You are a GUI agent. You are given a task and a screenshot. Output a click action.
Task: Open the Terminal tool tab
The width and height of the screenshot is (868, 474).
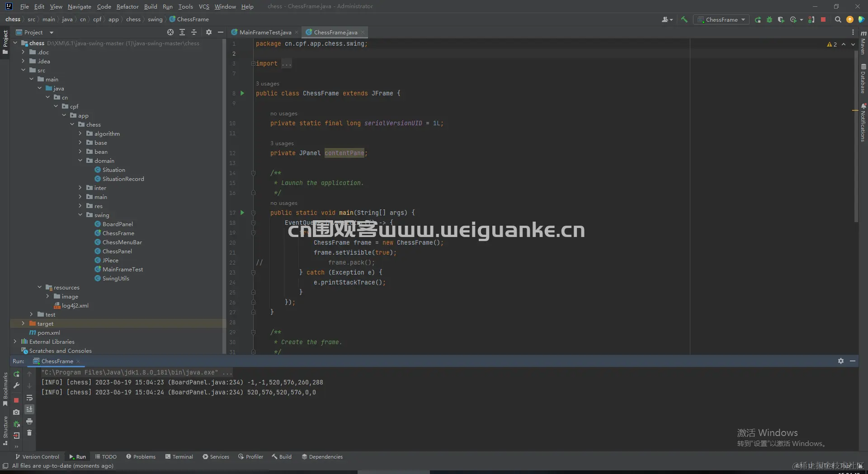point(179,457)
